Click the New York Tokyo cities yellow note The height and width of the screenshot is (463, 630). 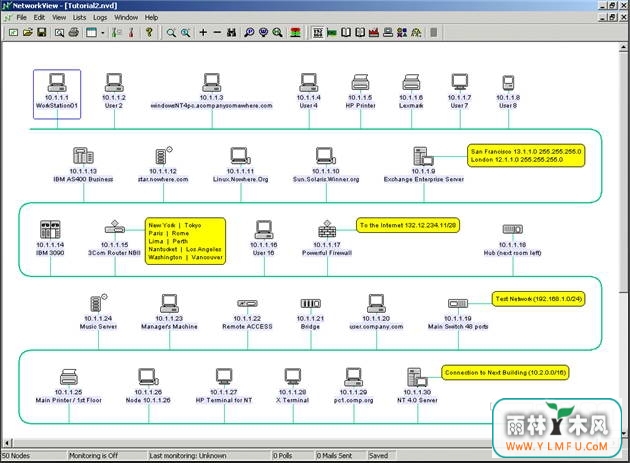[x=185, y=241]
